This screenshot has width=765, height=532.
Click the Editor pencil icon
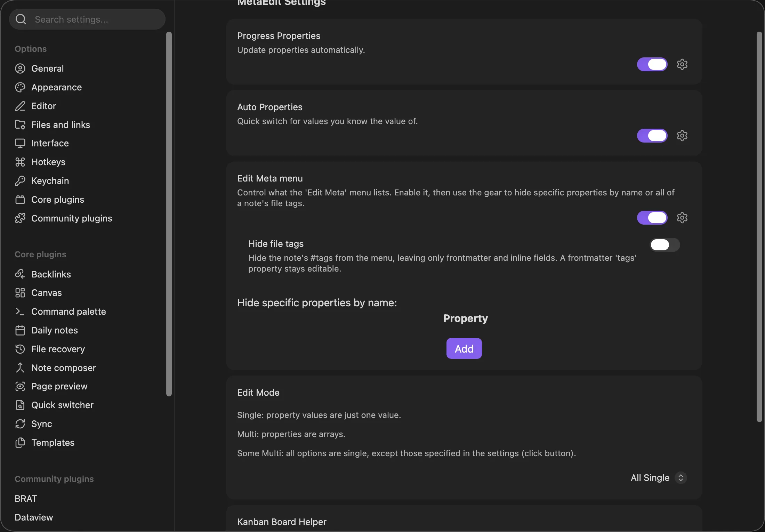click(x=20, y=106)
